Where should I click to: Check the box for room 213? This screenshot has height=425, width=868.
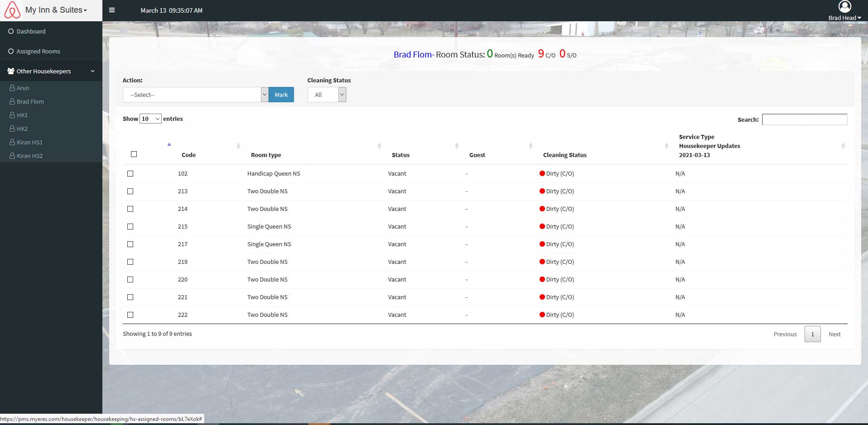[130, 191]
